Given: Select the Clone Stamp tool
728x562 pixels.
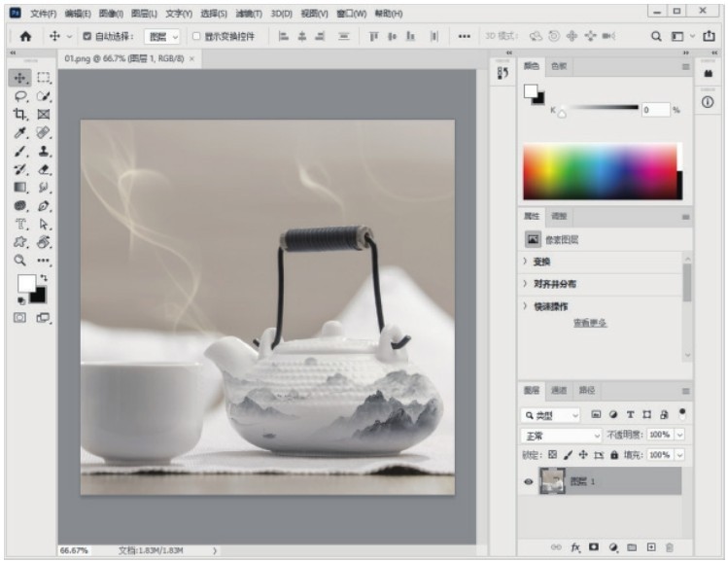Looking at the screenshot, I should [44, 151].
